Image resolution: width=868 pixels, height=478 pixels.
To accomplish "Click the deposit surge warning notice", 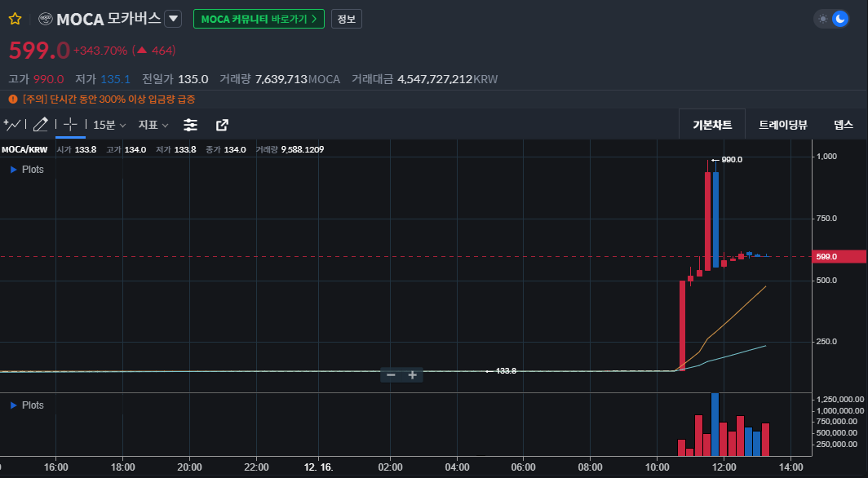I will (103, 100).
